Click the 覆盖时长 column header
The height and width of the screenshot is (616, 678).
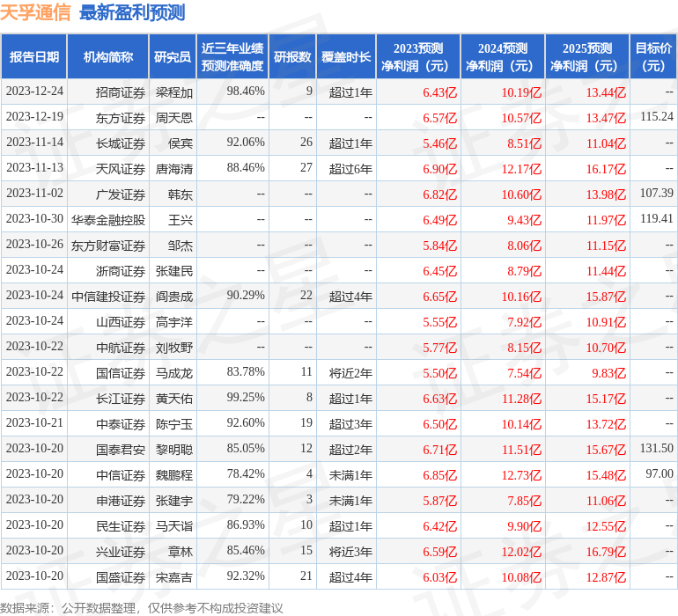coord(346,56)
